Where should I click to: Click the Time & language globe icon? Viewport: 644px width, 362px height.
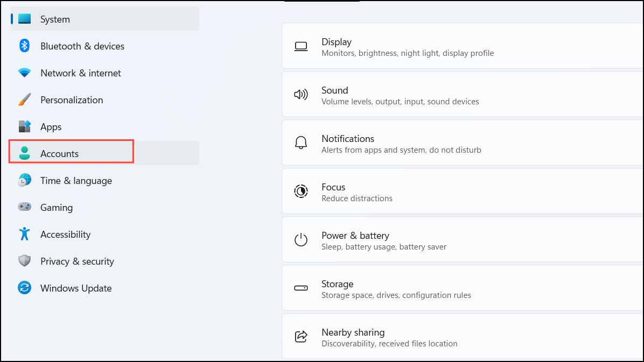pos(24,181)
